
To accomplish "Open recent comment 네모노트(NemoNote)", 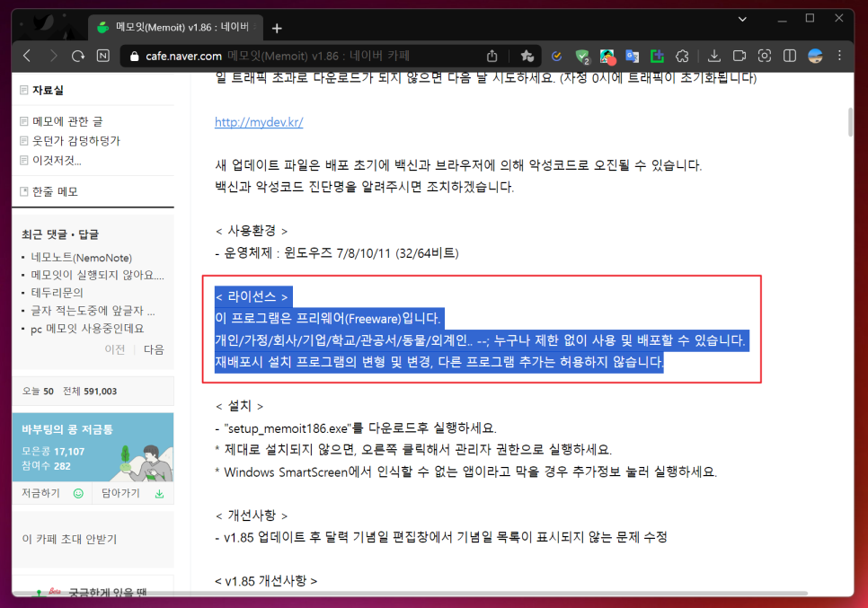I will (x=82, y=258).
